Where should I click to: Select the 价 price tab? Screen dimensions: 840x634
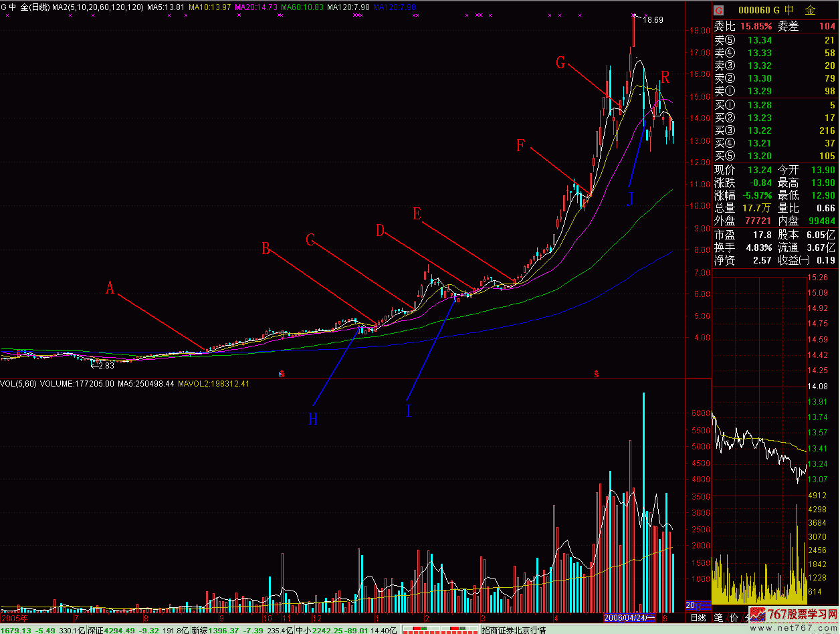(734, 617)
